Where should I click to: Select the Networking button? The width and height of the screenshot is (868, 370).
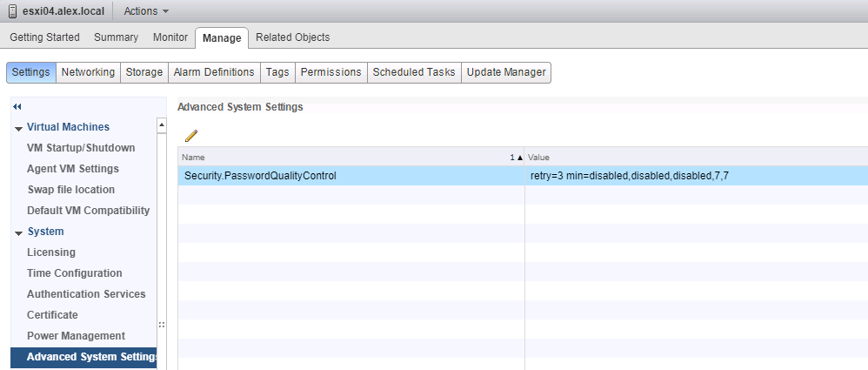[x=88, y=72]
